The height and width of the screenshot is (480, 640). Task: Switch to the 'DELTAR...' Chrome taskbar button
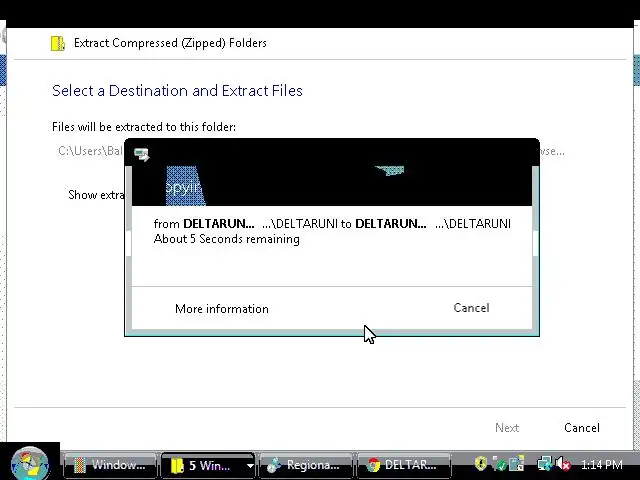click(x=404, y=465)
